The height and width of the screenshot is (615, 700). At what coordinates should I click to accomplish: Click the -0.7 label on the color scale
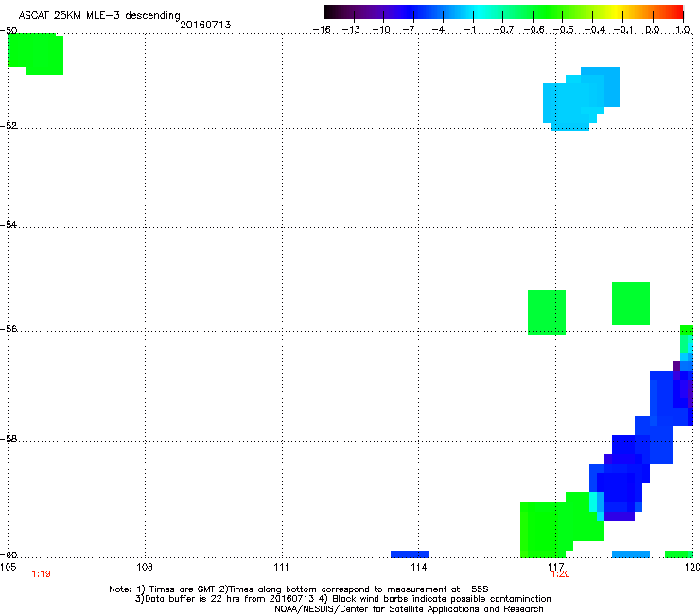pyautogui.click(x=503, y=30)
